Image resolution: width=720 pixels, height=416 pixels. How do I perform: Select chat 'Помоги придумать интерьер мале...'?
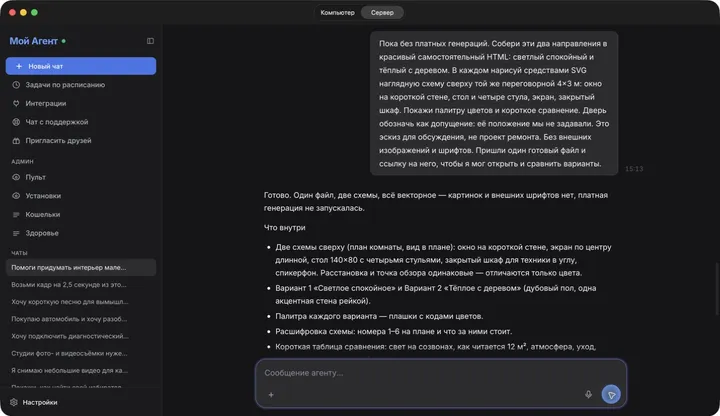[81, 267]
